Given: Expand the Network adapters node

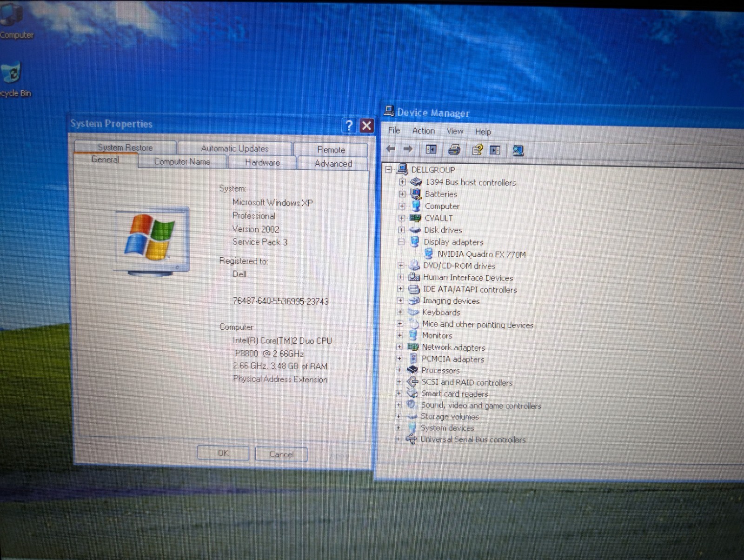Looking at the screenshot, I should [399, 347].
